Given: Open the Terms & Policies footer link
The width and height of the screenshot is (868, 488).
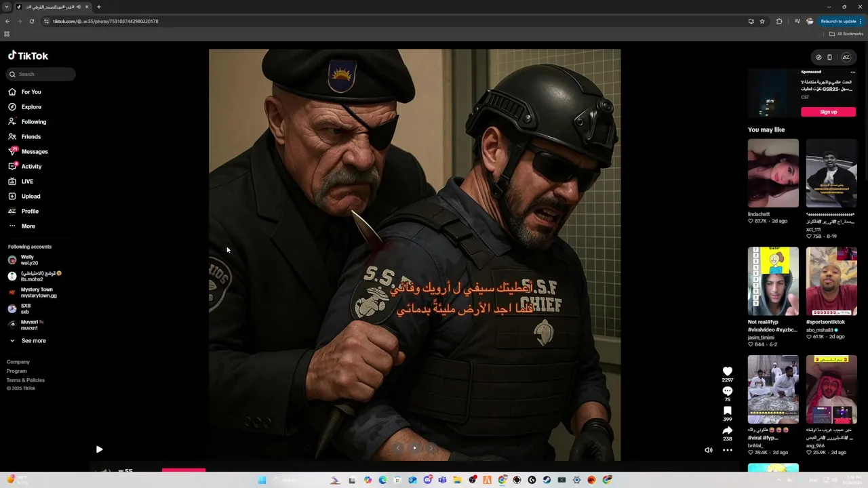Looking at the screenshot, I should tap(26, 380).
